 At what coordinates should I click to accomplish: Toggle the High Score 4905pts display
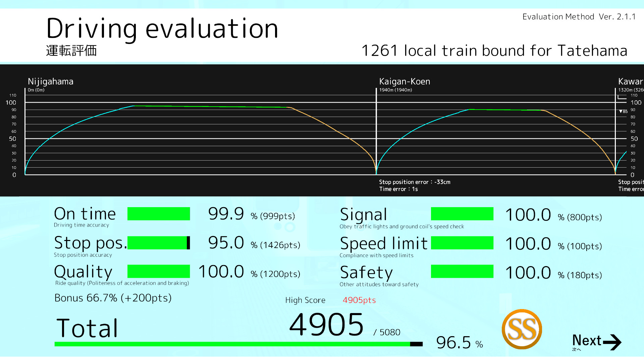[359, 300]
